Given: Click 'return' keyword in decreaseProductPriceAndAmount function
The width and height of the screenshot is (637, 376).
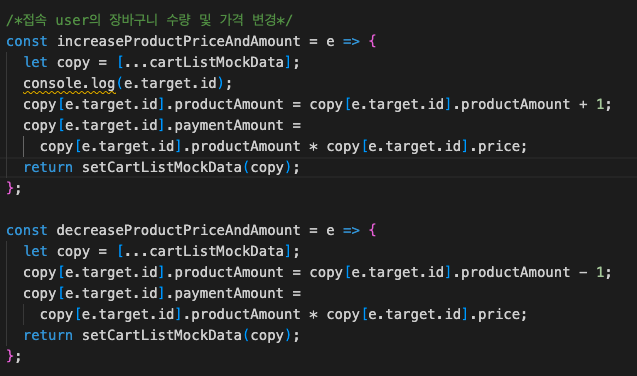Looking at the screenshot, I should [x=48, y=335].
